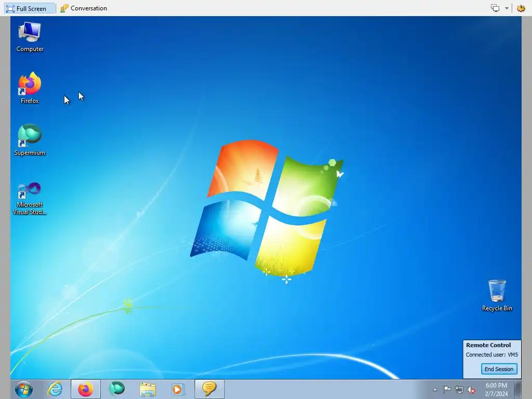
Task: Show hidden system tray icons
Action: pyautogui.click(x=435, y=390)
